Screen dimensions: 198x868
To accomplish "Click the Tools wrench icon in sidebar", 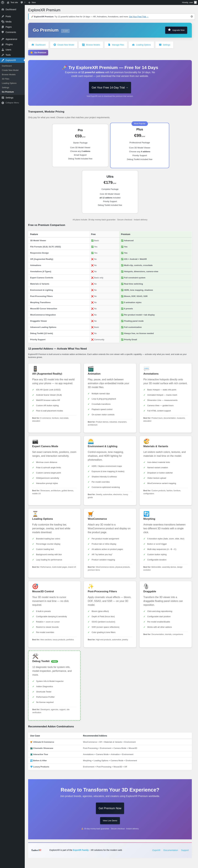I will point(3,55).
